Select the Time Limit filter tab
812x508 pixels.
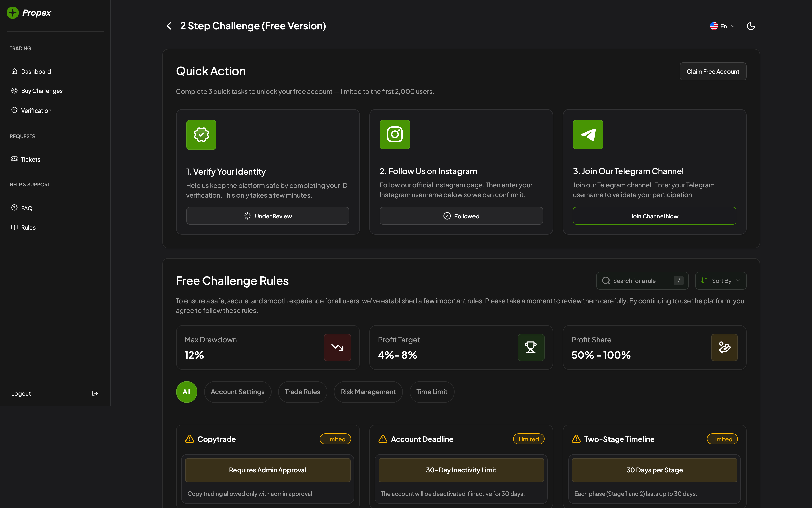432,392
